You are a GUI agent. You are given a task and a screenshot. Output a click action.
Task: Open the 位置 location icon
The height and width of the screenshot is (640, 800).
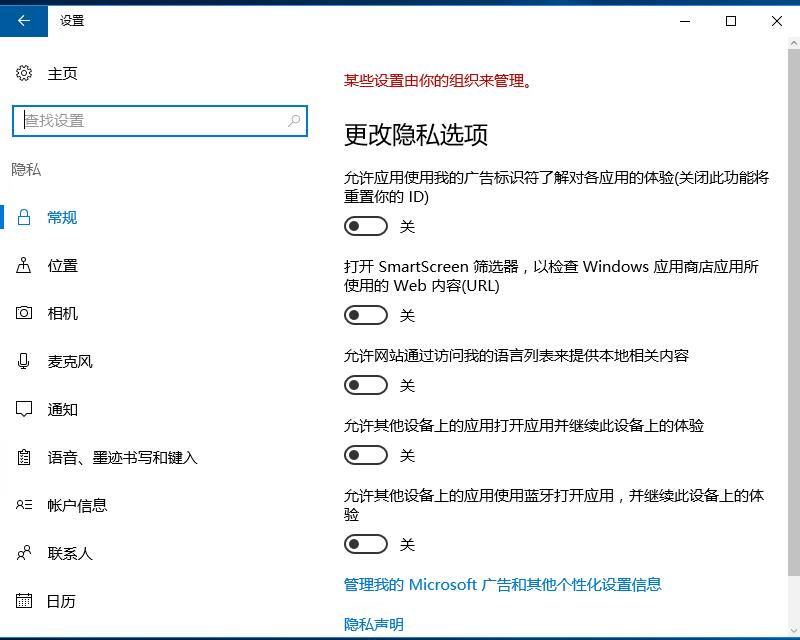[x=23, y=265]
